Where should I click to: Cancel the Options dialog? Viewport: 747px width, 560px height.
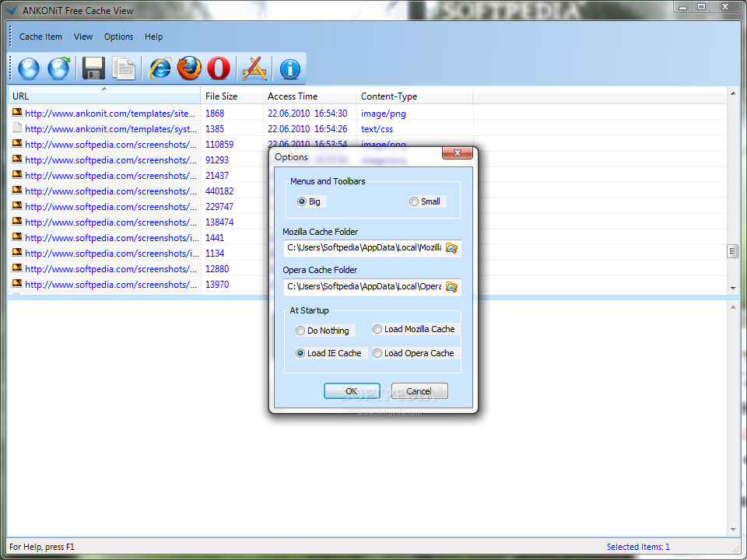point(419,391)
